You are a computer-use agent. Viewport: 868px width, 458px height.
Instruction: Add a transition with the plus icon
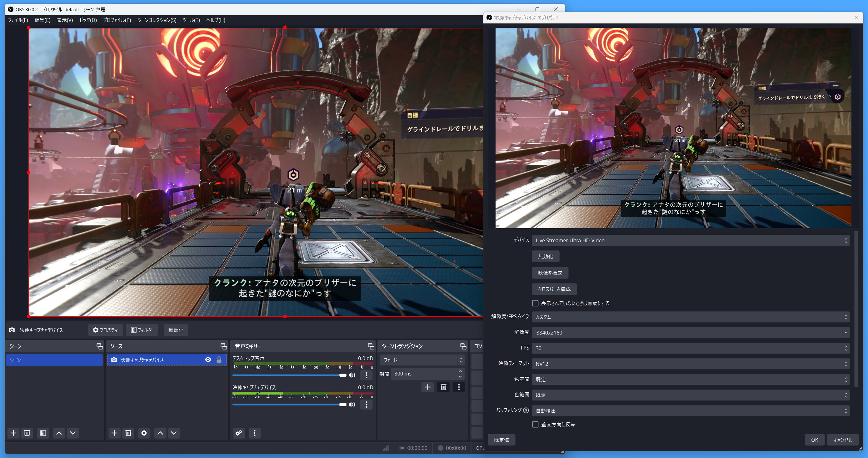coord(428,387)
